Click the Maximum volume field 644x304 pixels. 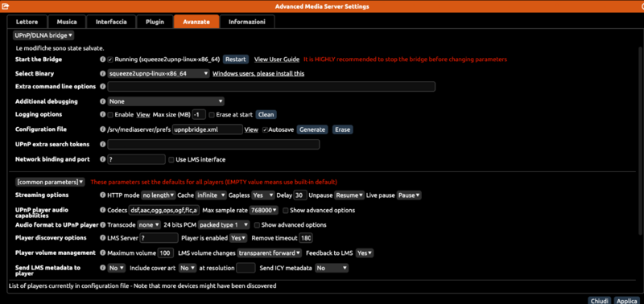(x=166, y=253)
